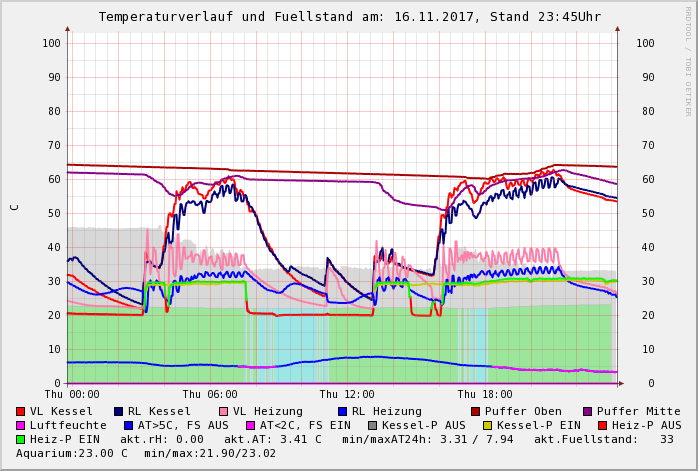The width and height of the screenshot is (698, 471).
Task: Click the blue RL Heizung legend swatch
Action: [343, 411]
